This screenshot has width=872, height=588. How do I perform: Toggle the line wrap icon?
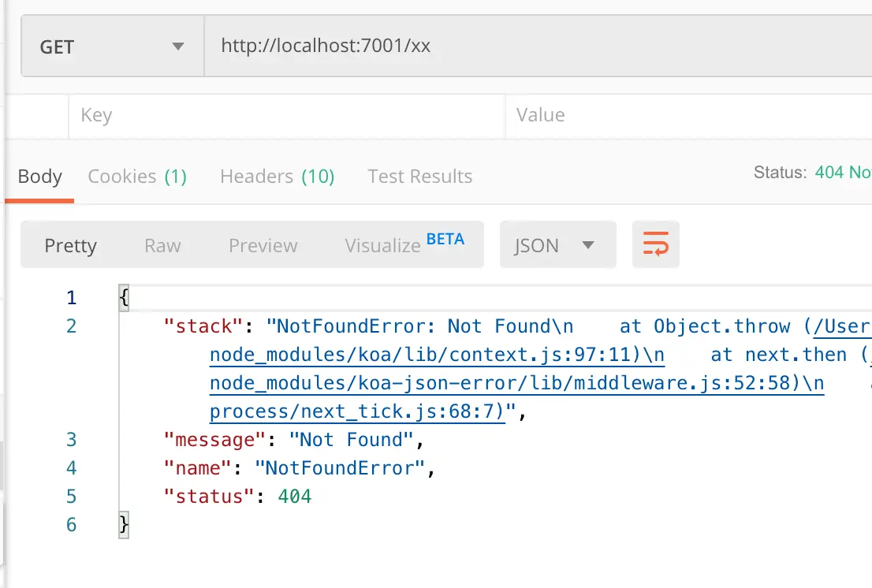[655, 245]
